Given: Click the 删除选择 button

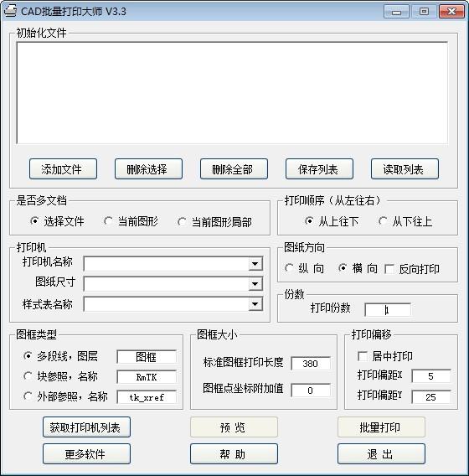Looking at the screenshot, I should [x=148, y=168].
